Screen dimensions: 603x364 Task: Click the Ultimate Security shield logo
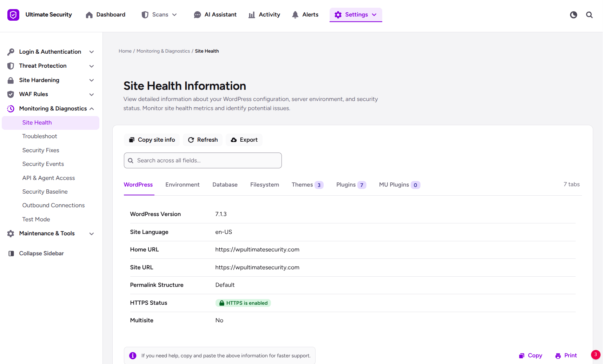[13, 15]
